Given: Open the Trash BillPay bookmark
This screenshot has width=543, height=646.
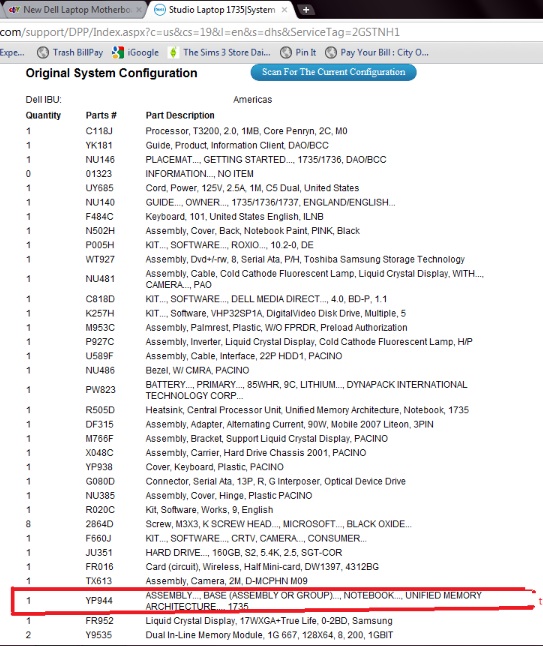Looking at the screenshot, I should point(70,52).
